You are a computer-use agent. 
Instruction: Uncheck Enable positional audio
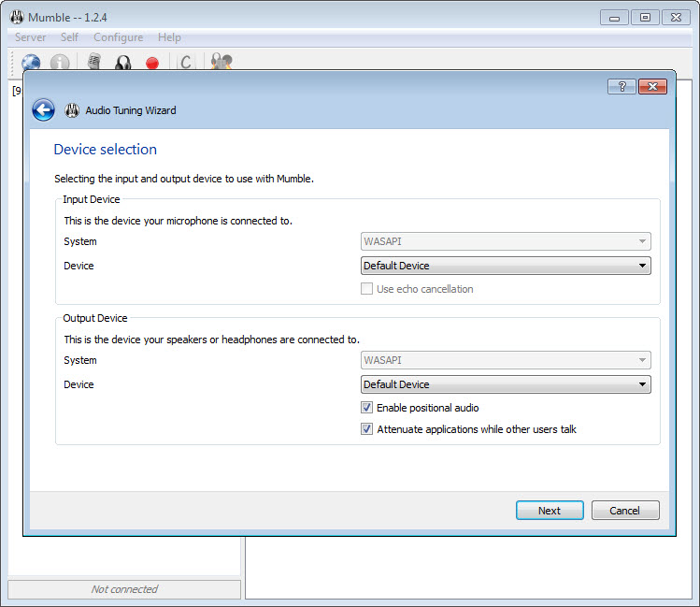(x=366, y=408)
